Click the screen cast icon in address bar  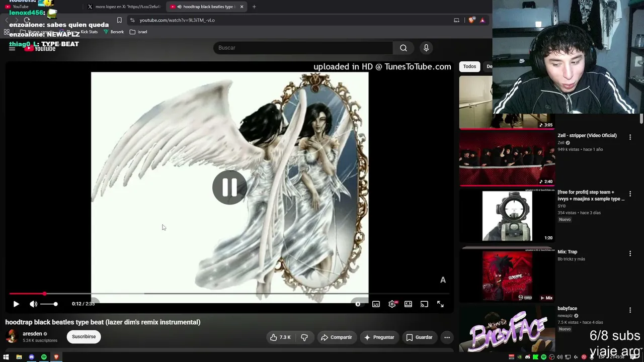[x=456, y=20]
